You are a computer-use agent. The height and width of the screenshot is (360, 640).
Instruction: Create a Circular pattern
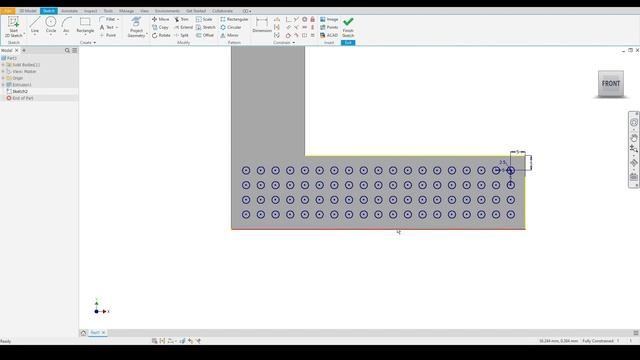[x=231, y=27]
